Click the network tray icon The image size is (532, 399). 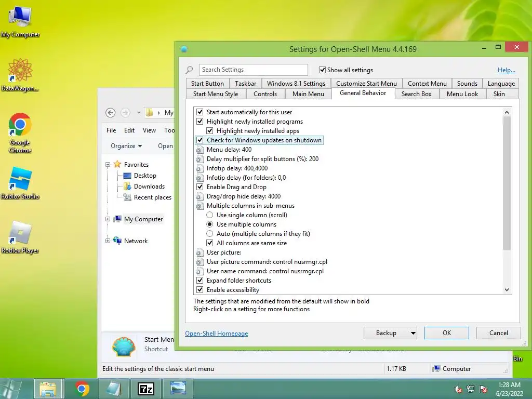pos(471,389)
